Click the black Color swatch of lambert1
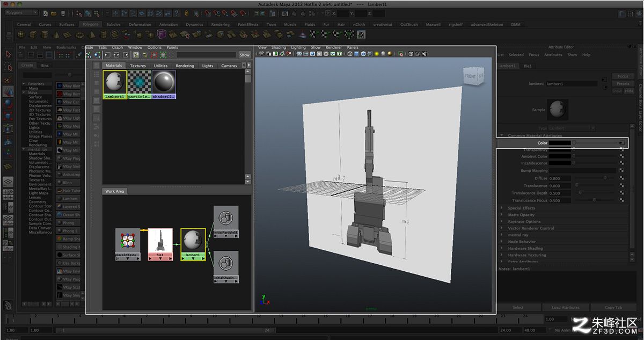This screenshot has height=340, width=644. pos(560,143)
